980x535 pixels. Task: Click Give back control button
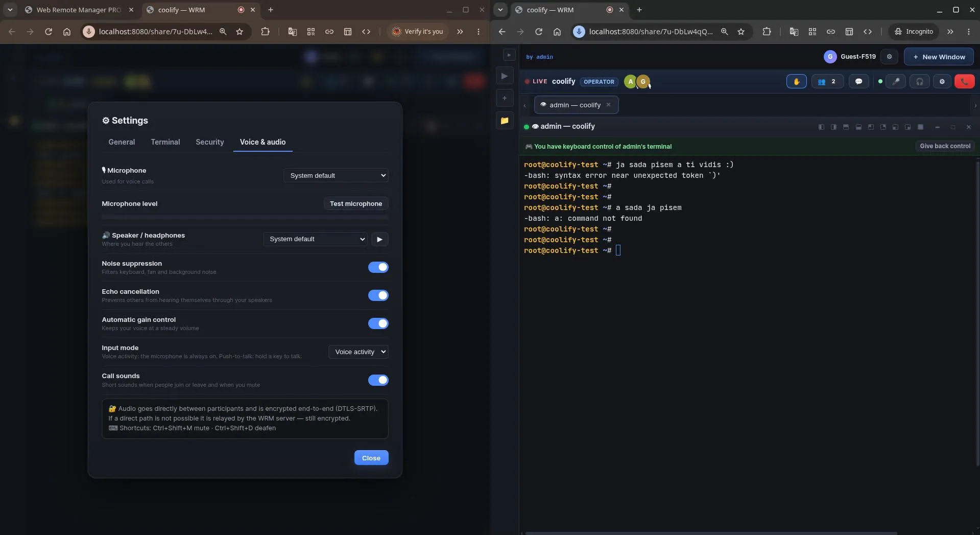pyautogui.click(x=945, y=146)
